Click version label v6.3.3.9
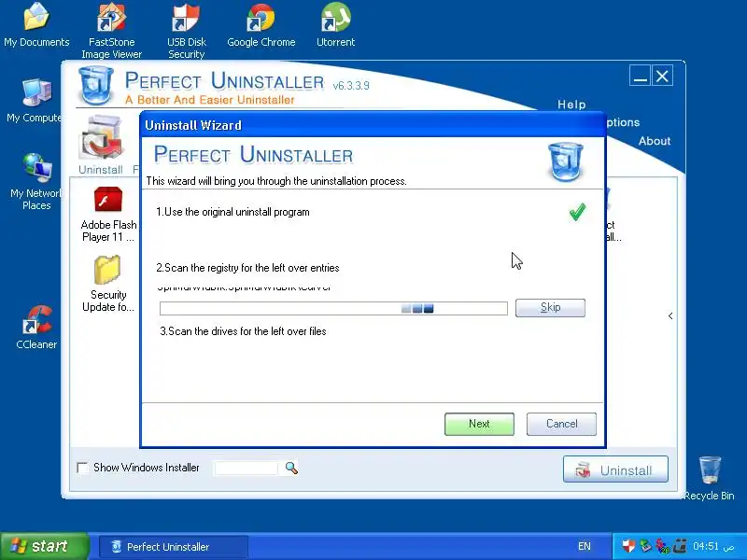747x560 pixels. [351, 86]
